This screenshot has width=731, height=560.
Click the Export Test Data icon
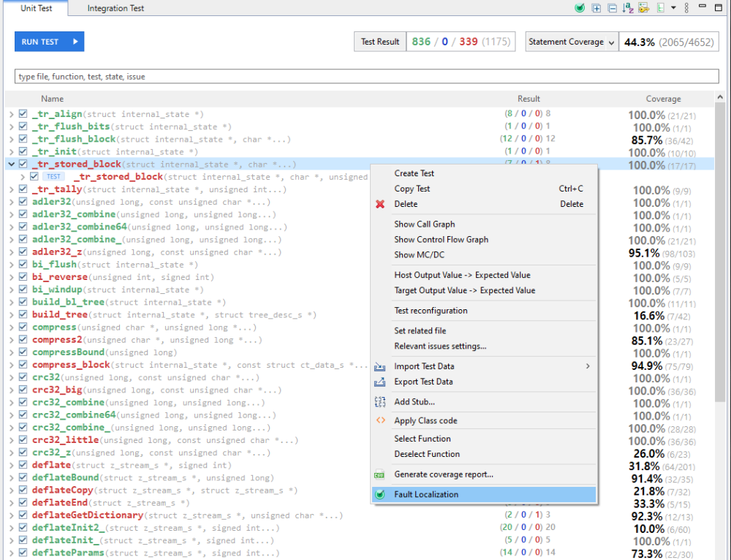(380, 382)
